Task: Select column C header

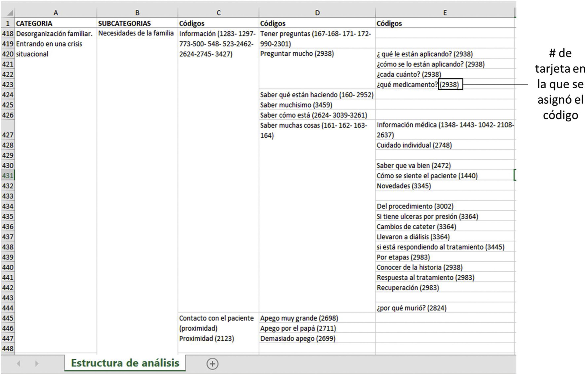Action: point(219,13)
